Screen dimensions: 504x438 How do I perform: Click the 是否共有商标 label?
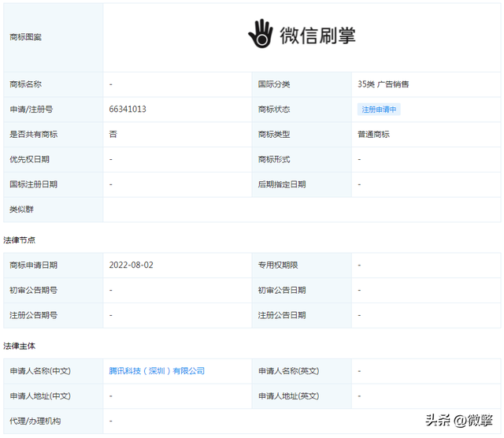[34, 135]
